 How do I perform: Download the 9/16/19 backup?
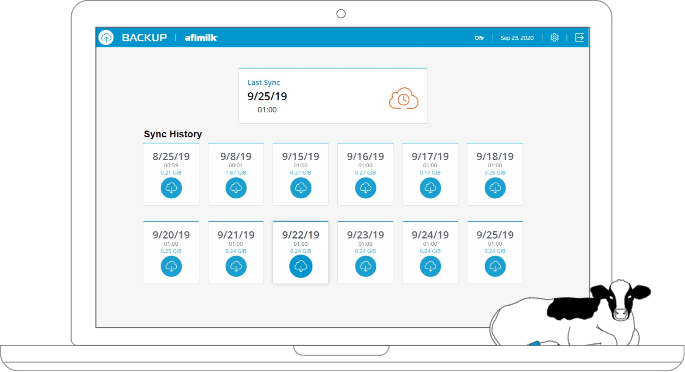pos(366,188)
